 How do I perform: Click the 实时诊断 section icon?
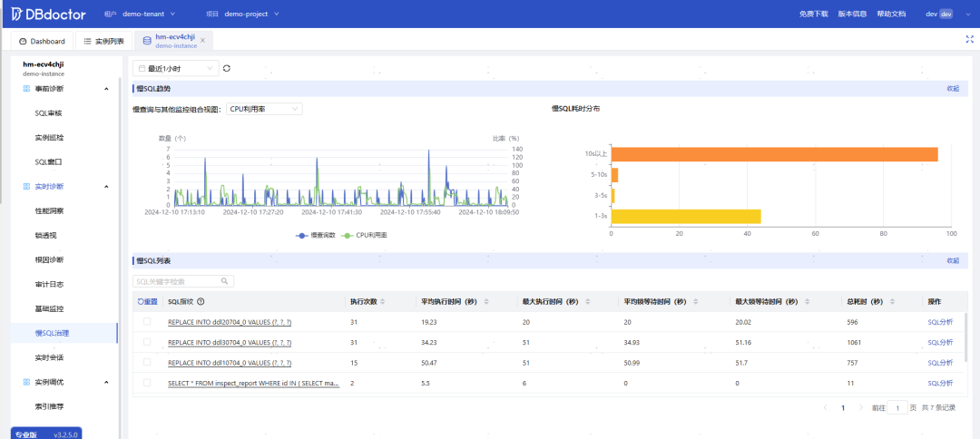[x=26, y=186]
